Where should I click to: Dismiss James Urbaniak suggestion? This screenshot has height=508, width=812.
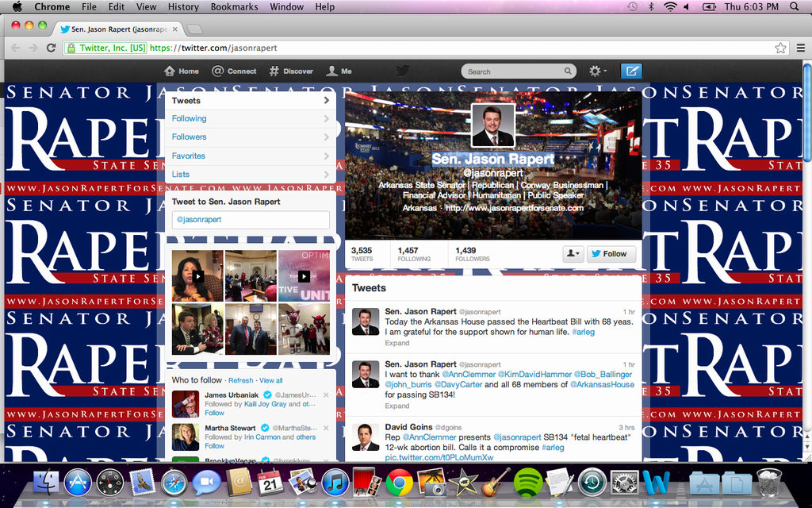pyautogui.click(x=326, y=394)
